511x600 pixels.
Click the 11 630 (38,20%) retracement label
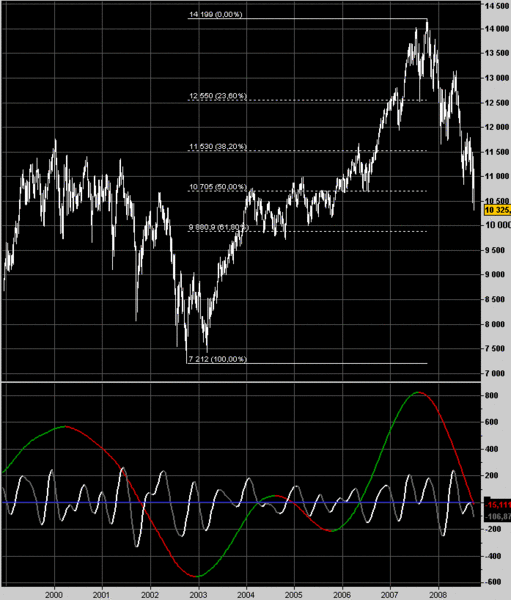tap(218, 147)
